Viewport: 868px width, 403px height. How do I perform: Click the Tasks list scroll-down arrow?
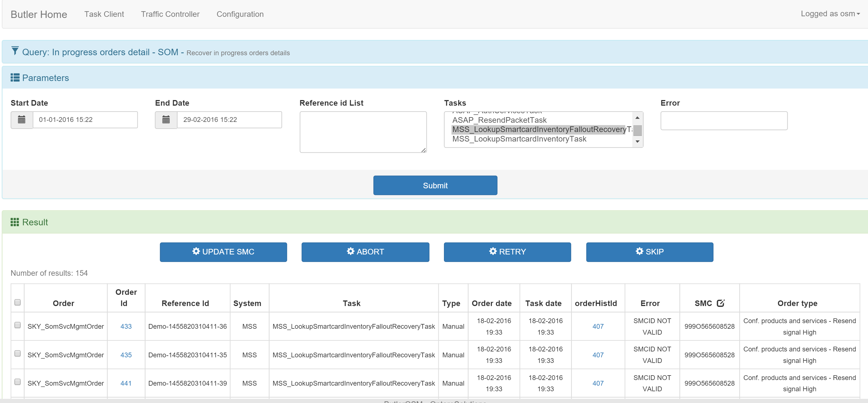click(x=637, y=141)
